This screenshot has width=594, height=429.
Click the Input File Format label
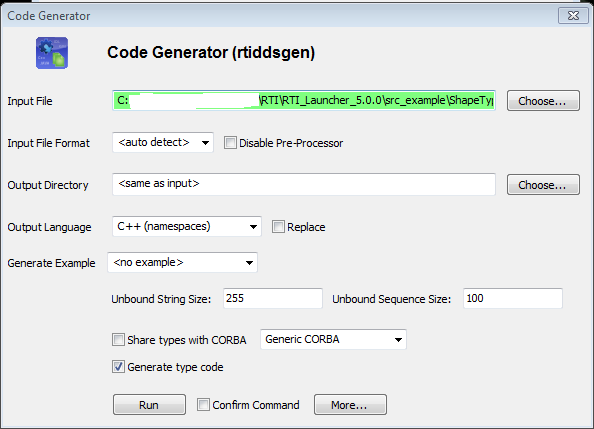pyautogui.click(x=48, y=143)
